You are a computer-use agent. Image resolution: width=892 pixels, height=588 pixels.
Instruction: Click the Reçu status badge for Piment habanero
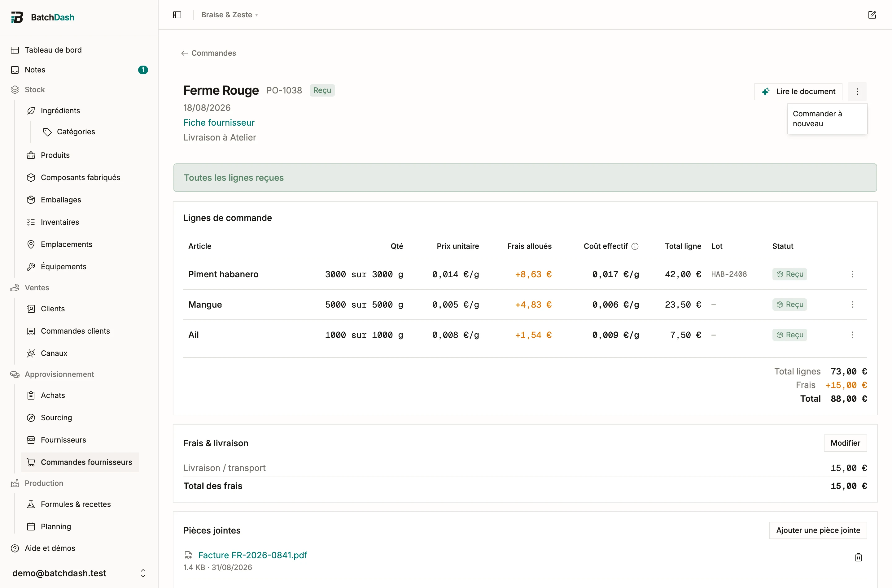coord(789,274)
